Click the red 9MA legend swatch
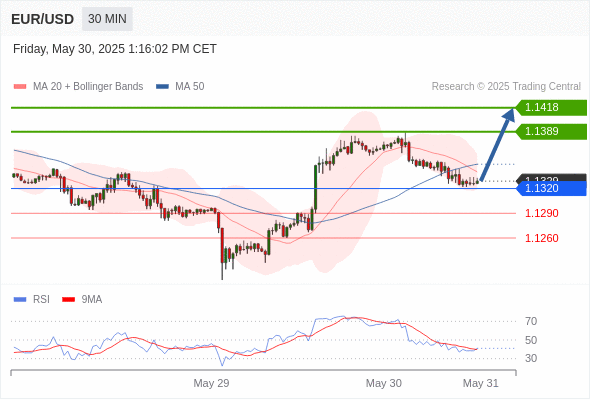The image size is (590, 400). [x=68, y=300]
